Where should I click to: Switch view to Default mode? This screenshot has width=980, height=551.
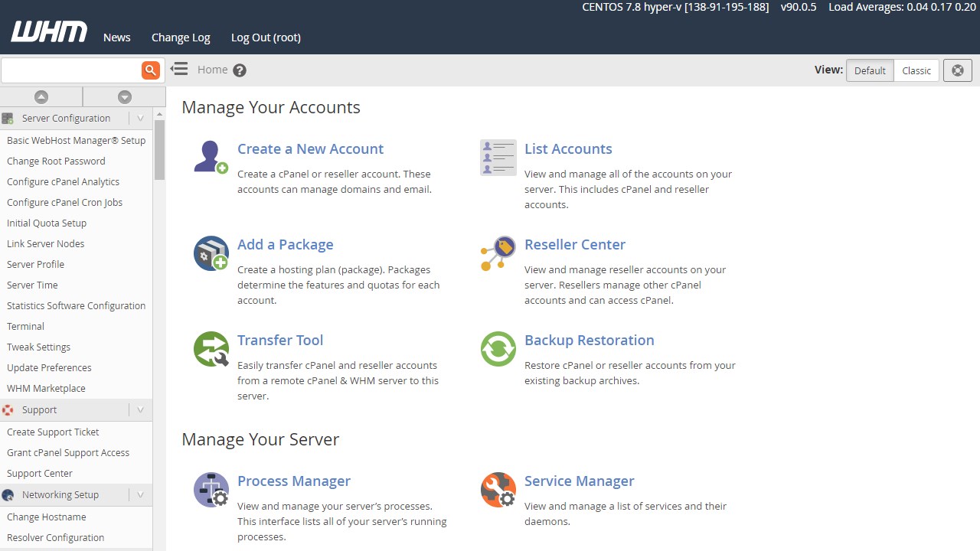870,70
